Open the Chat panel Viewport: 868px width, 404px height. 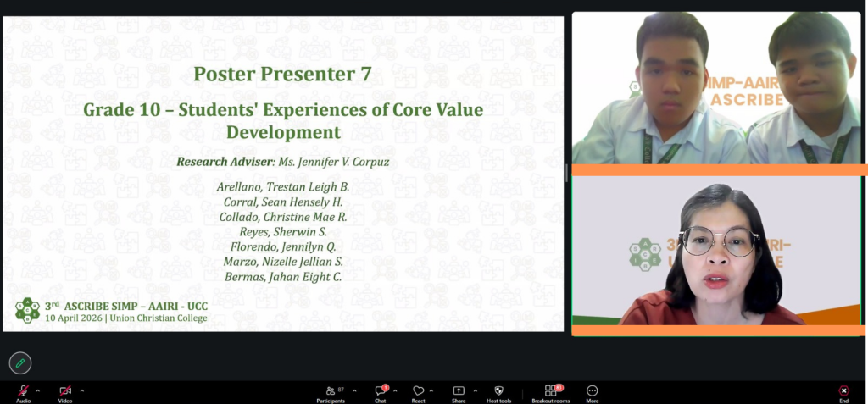coord(381,390)
